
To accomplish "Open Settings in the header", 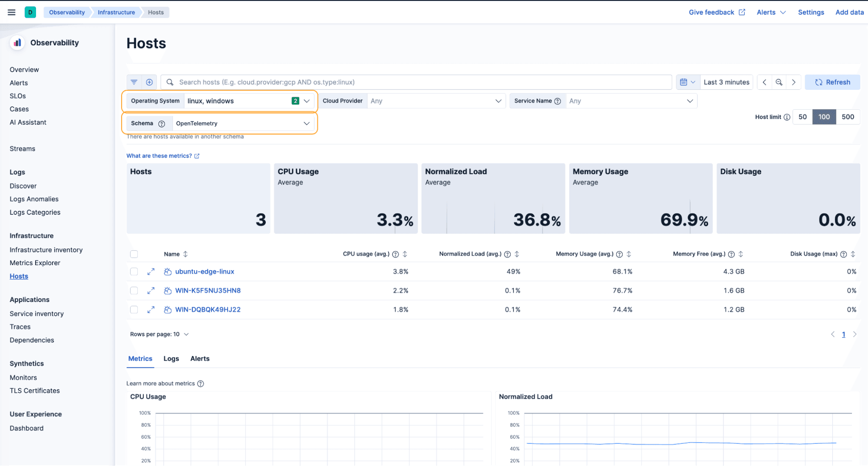I will tap(811, 12).
